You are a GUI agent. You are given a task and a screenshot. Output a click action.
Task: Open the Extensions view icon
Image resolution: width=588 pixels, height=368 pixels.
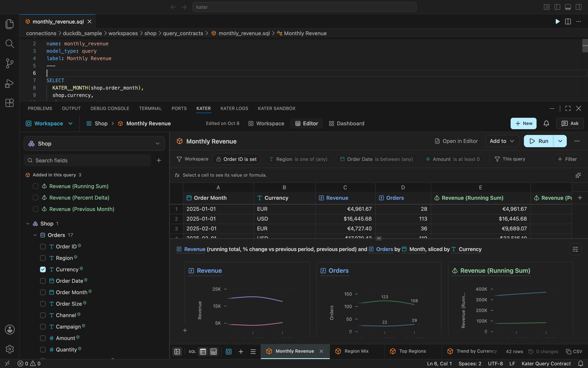coord(10,103)
